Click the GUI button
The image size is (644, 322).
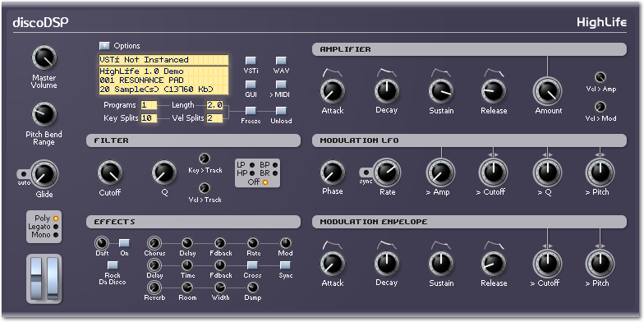251,85
